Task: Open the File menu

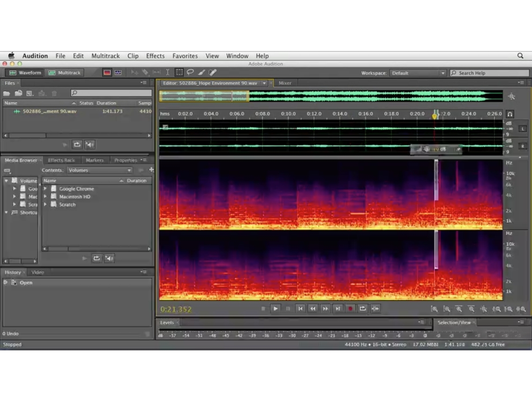Action: click(60, 56)
